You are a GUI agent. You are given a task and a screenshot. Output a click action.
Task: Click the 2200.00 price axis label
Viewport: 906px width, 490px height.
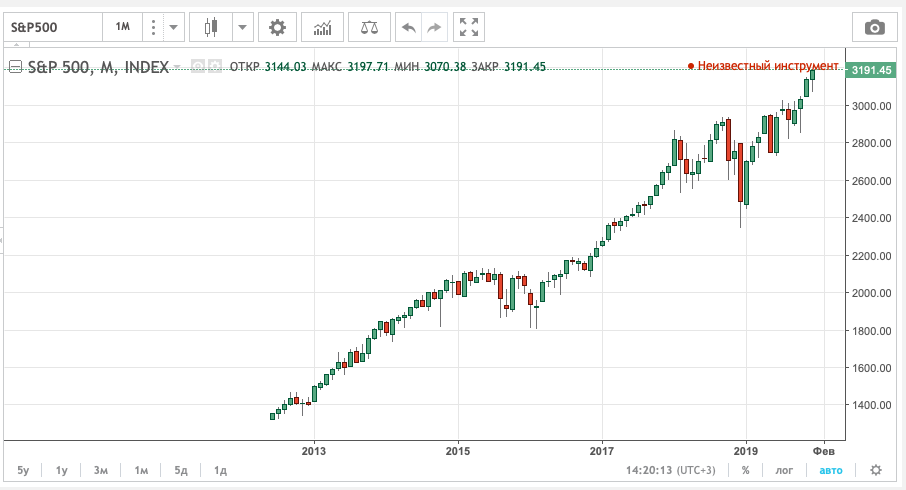(871, 255)
